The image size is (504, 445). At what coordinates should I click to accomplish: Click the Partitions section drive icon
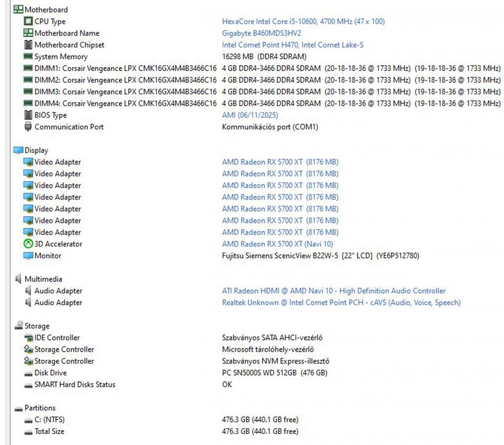(x=18, y=408)
